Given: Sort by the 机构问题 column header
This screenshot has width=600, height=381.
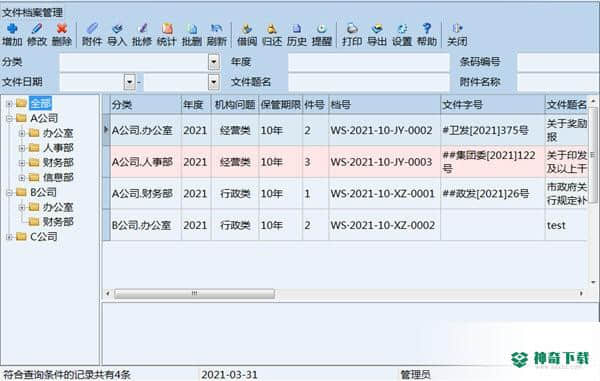Looking at the screenshot, I should 235,104.
